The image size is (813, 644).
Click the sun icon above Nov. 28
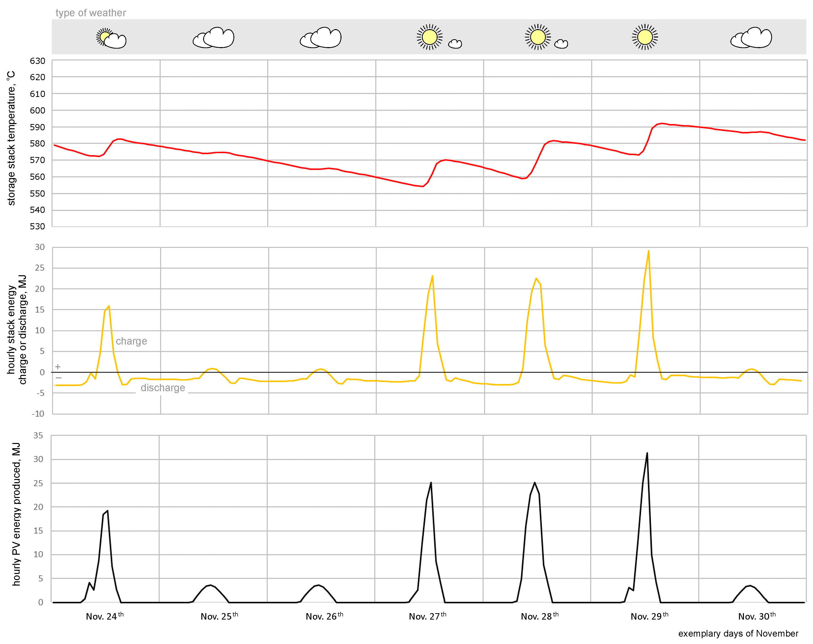(538, 37)
